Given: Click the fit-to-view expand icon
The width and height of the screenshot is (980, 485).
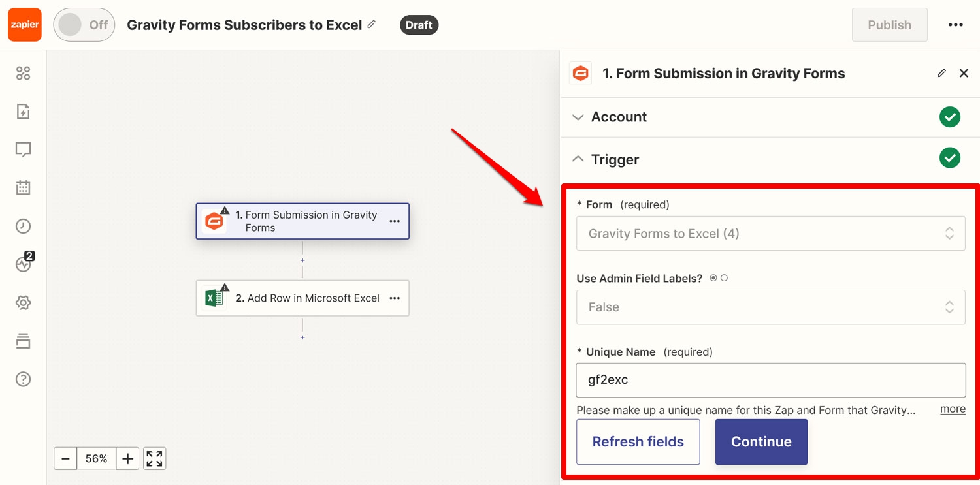Looking at the screenshot, I should (x=155, y=458).
